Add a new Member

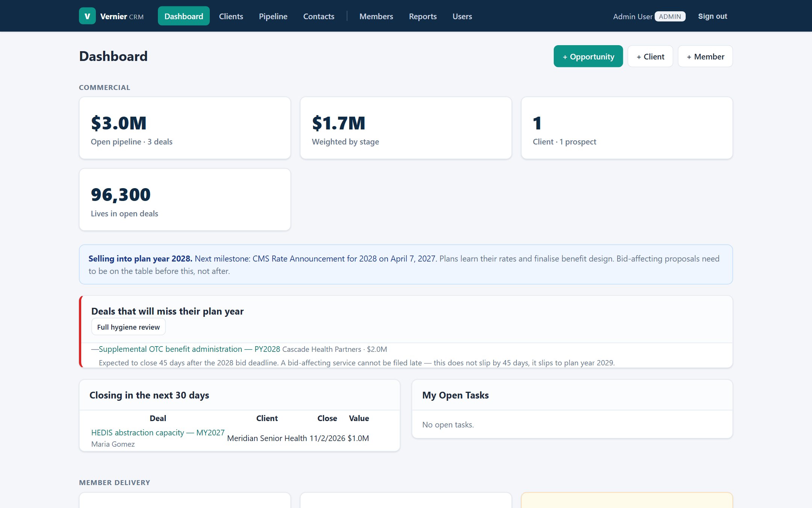(705, 56)
